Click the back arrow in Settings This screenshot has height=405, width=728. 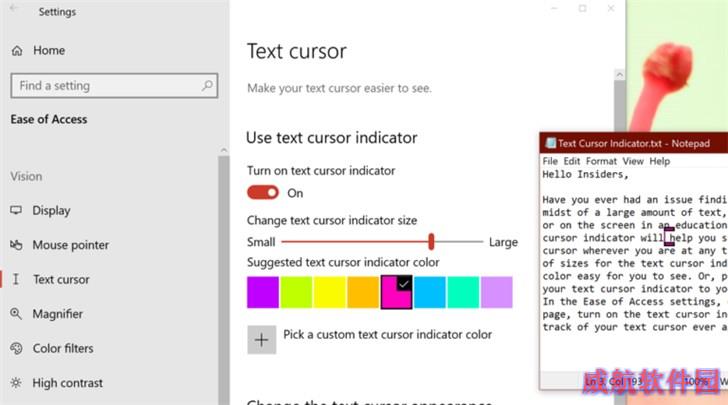point(15,13)
